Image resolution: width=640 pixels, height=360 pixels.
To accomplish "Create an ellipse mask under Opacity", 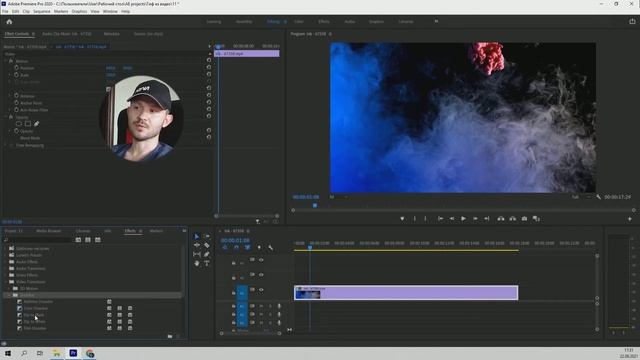I will point(19,124).
